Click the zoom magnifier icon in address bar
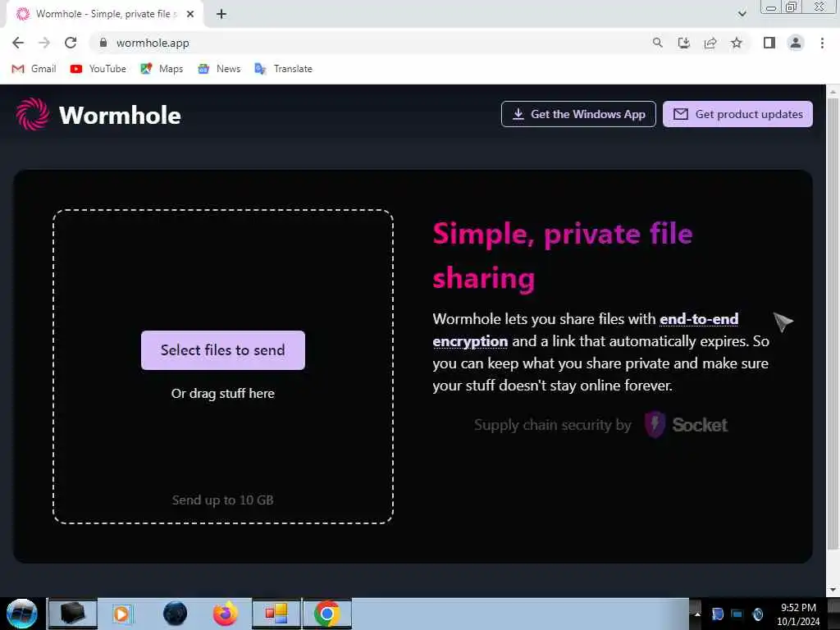840x630 pixels. [x=657, y=43]
